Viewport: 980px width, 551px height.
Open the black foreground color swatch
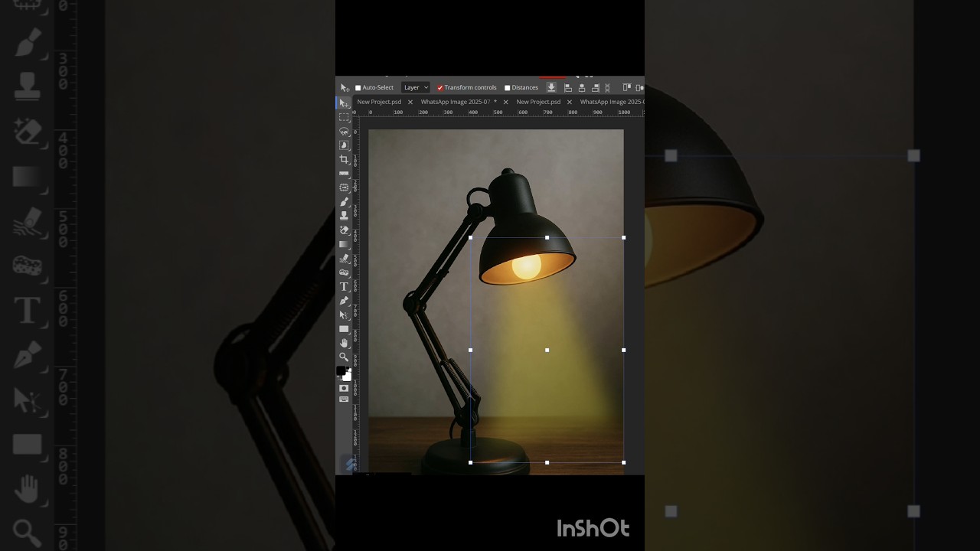tap(341, 370)
